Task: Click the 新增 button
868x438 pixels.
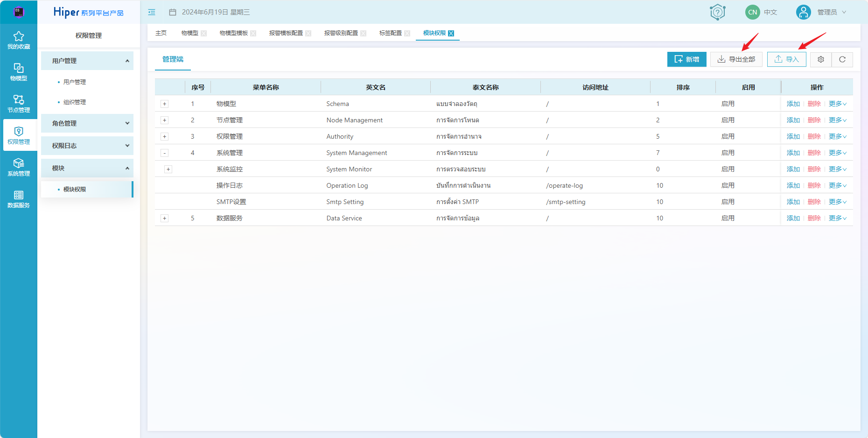Action: click(x=686, y=59)
